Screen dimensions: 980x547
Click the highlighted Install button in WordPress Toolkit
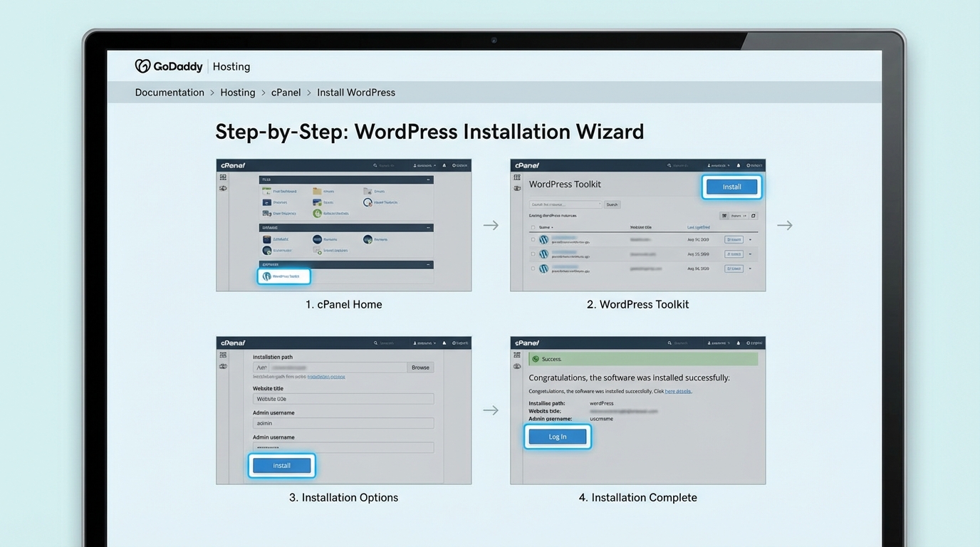(731, 187)
